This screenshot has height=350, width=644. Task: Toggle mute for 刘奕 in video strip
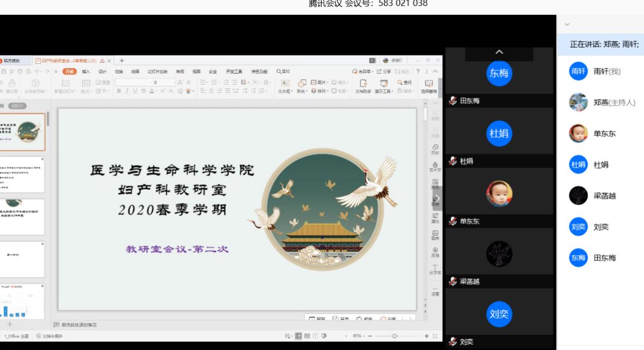pos(453,341)
